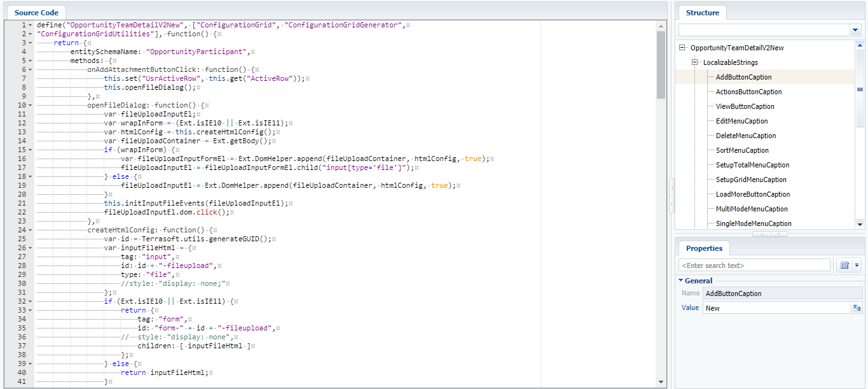
Task: Select DeleteMenuCaption tree item
Action: (746, 136)
